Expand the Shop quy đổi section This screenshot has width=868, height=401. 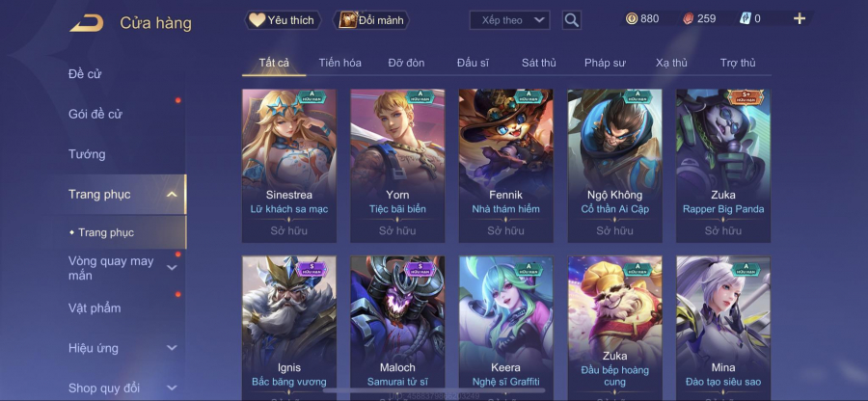[x=172, y=388]
